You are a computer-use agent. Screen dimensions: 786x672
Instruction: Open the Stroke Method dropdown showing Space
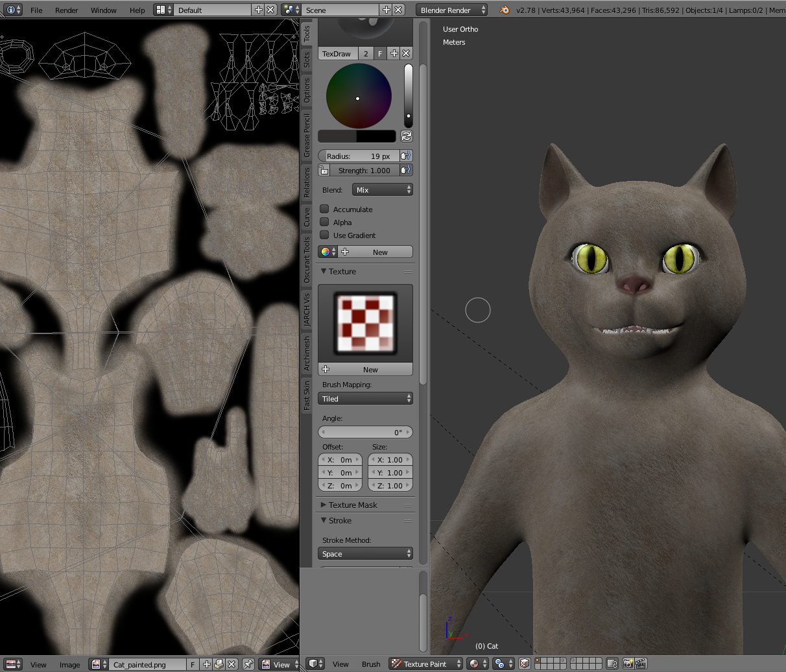(365, 553)
